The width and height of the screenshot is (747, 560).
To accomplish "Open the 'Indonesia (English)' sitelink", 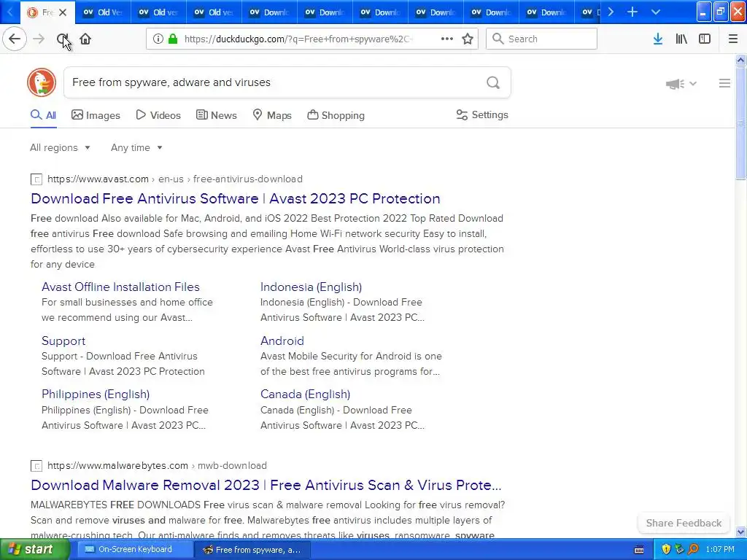I will click(x=311, y=287).
